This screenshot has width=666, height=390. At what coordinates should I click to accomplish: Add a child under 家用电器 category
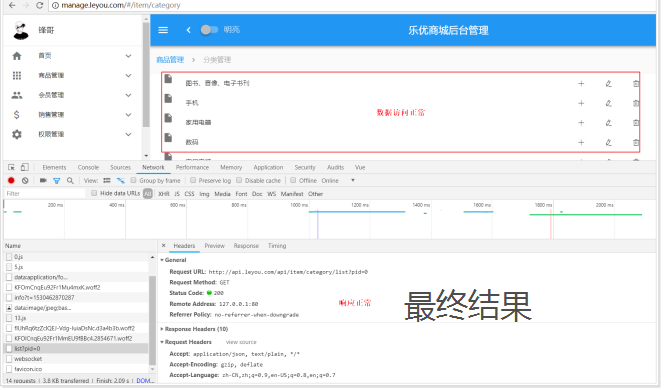point(581,123)
